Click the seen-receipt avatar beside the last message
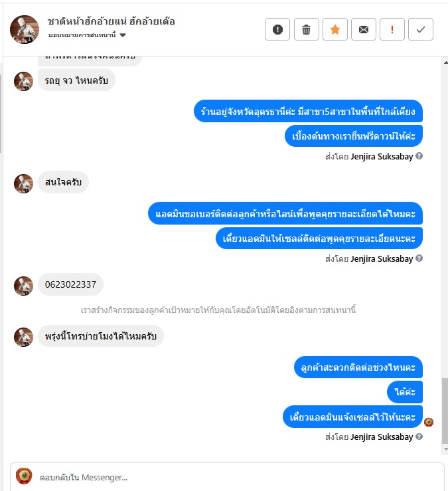448x491 pixels. [x=429, y=422]
